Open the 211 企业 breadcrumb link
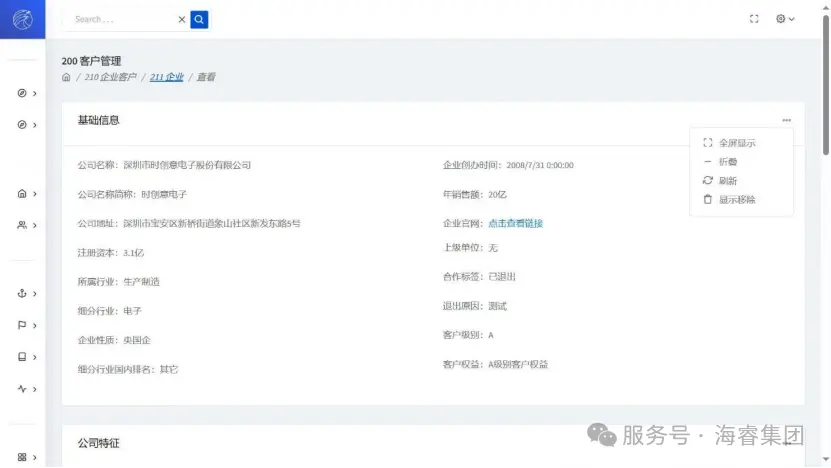The width and height of the screenshot is (831, 468). [x=166, y=77]
